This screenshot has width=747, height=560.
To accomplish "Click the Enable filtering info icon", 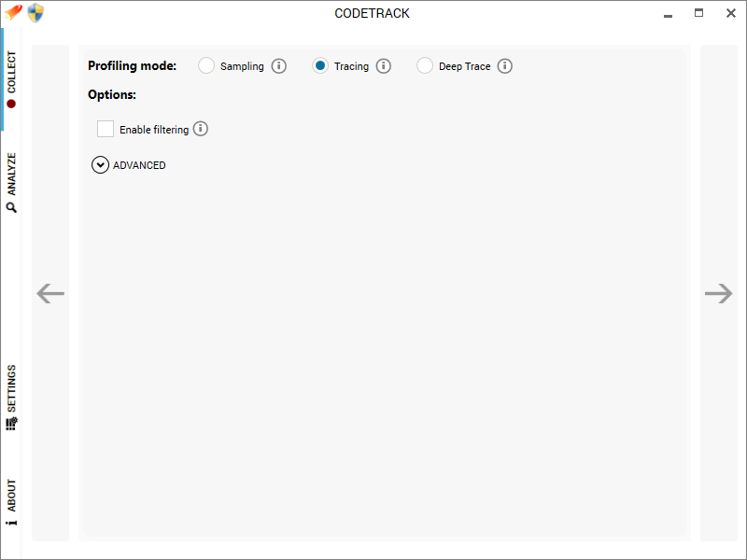I will (201, 129).
